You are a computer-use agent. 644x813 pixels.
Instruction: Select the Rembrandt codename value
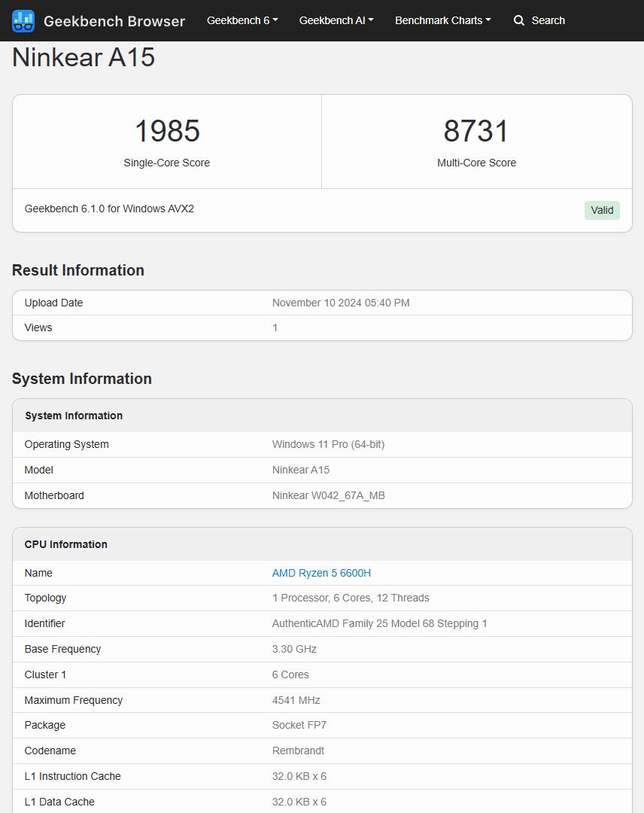pos(298,751)
